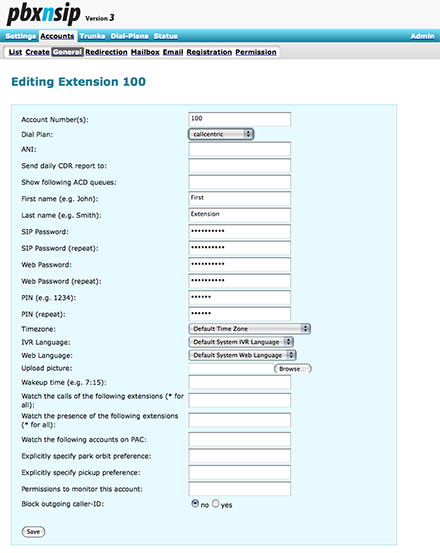Select the 'yes' radio for Block outgoing caller-ID
This screenshot has height=553, width=440.
click(x=215, y=504)
